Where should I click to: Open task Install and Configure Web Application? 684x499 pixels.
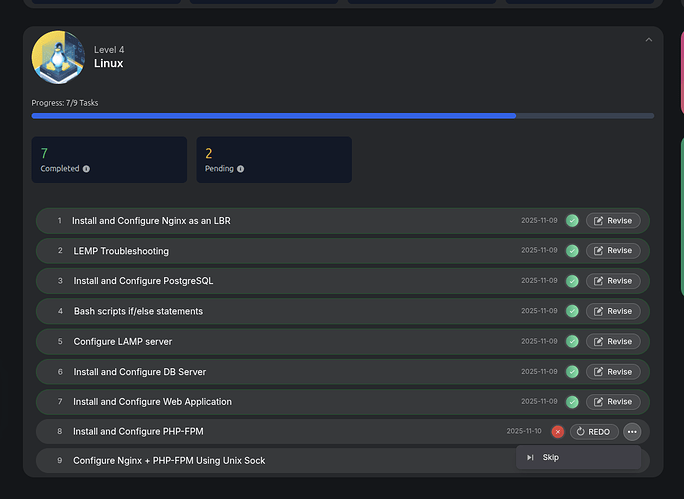point(152,402)
